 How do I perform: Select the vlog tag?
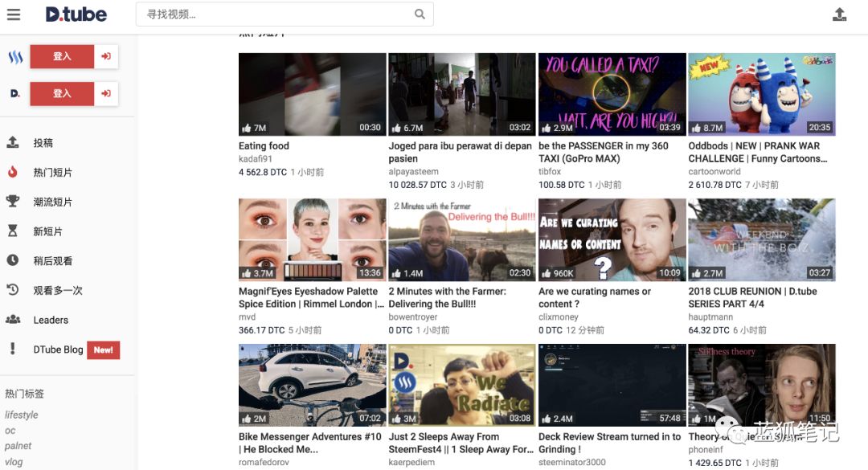point(14,462)
